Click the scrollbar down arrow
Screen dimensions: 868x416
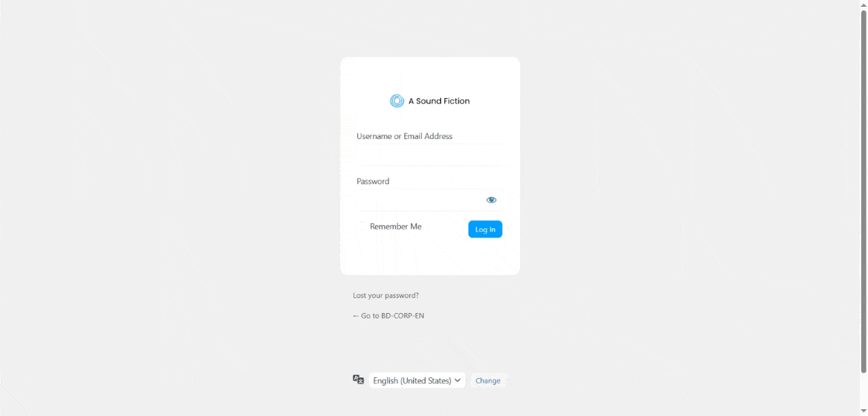[x=863, y=411]
